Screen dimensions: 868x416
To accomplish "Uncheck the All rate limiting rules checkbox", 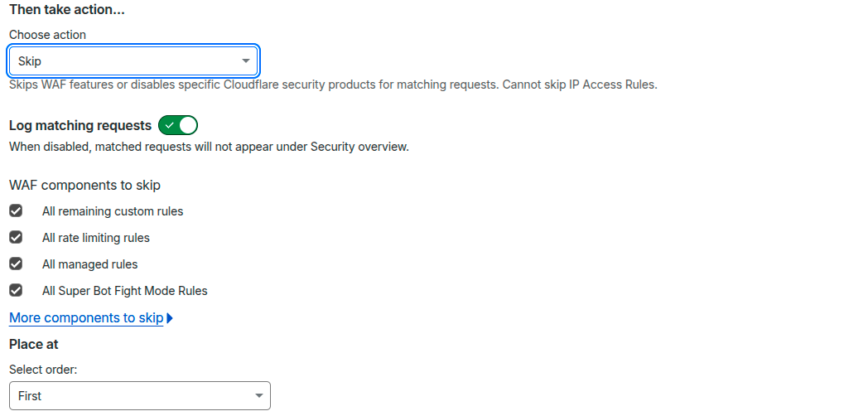I will (16, 238).
